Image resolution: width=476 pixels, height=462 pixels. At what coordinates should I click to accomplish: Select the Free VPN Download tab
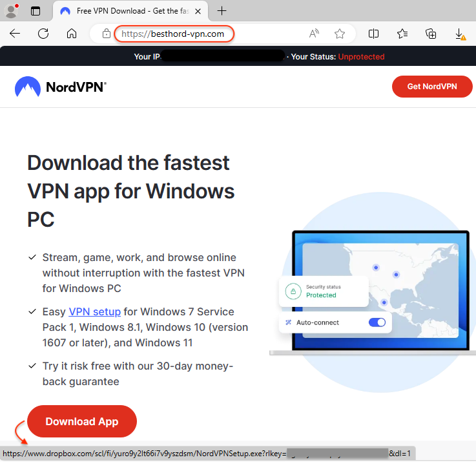tap(131, 11)
